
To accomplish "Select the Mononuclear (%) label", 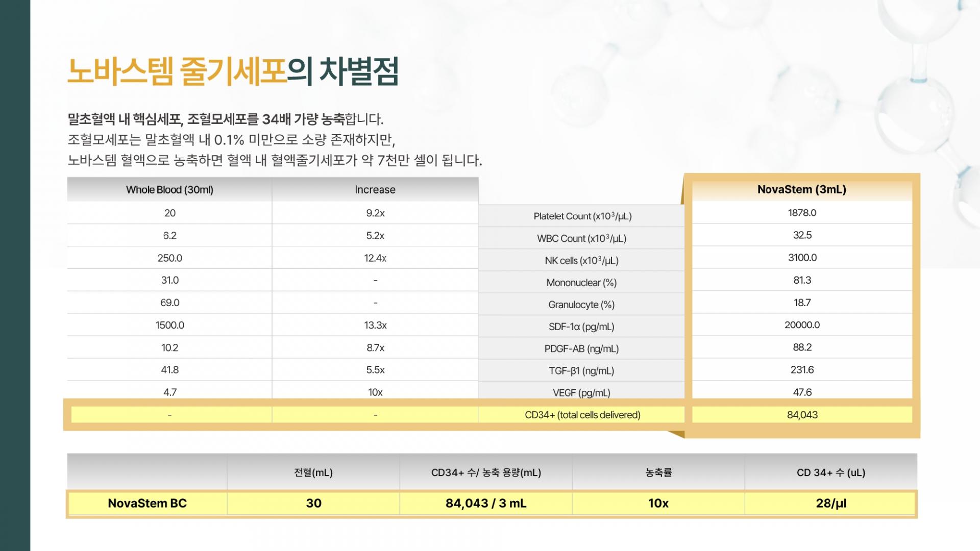I will click(581, 283).
